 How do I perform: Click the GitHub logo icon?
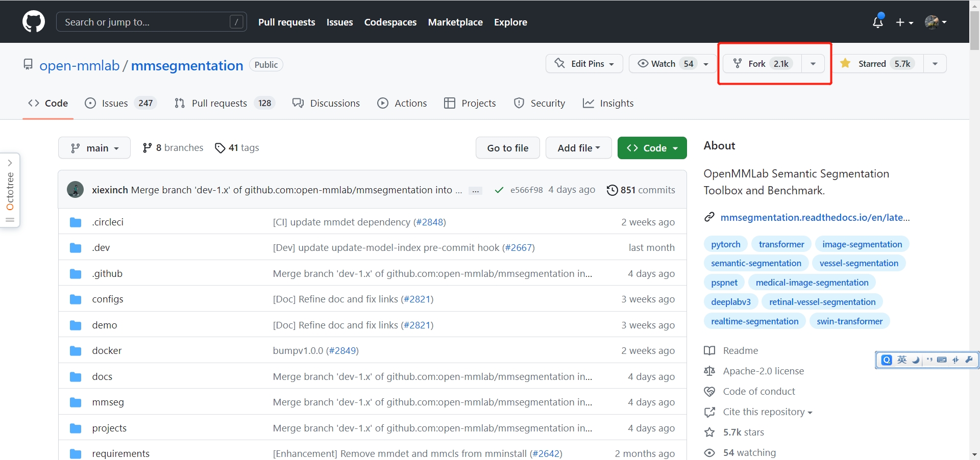(34, 22)
